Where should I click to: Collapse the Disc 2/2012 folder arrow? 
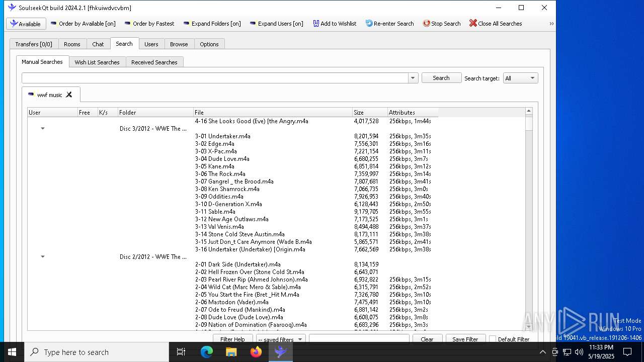pyautogui.click(x=43, y=257)
